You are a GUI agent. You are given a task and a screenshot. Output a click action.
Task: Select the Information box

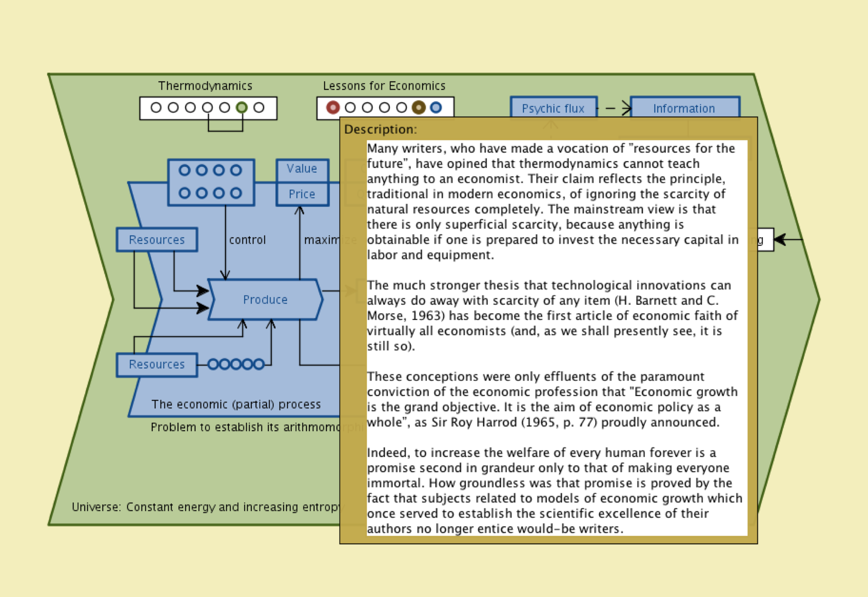(684, 108)
